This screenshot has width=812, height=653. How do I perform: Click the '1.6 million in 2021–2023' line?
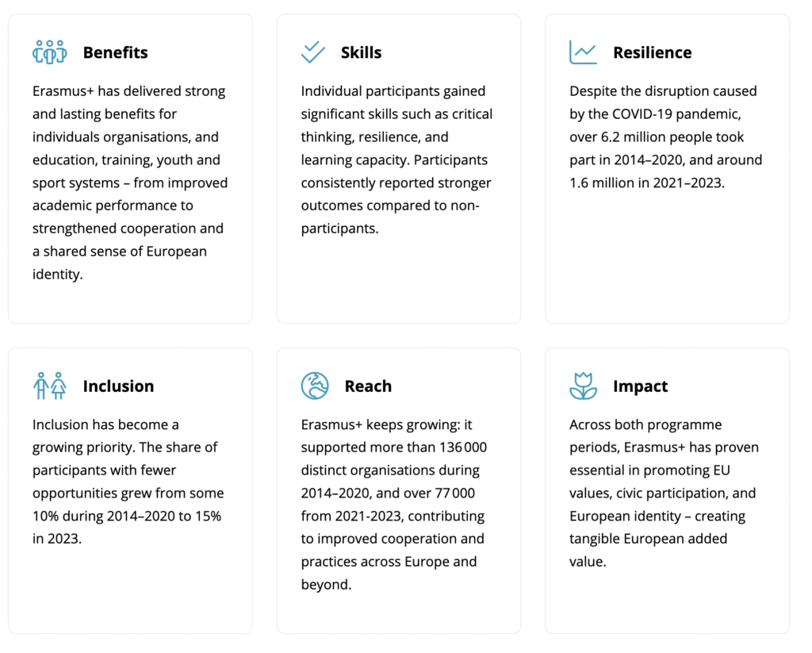(647, 183)
